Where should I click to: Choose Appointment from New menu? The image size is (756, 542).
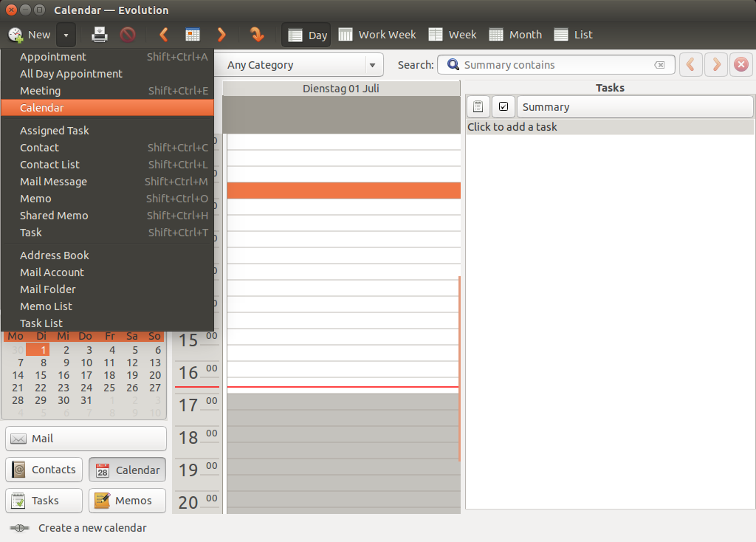pyautogui.click(x=107, y=57)
